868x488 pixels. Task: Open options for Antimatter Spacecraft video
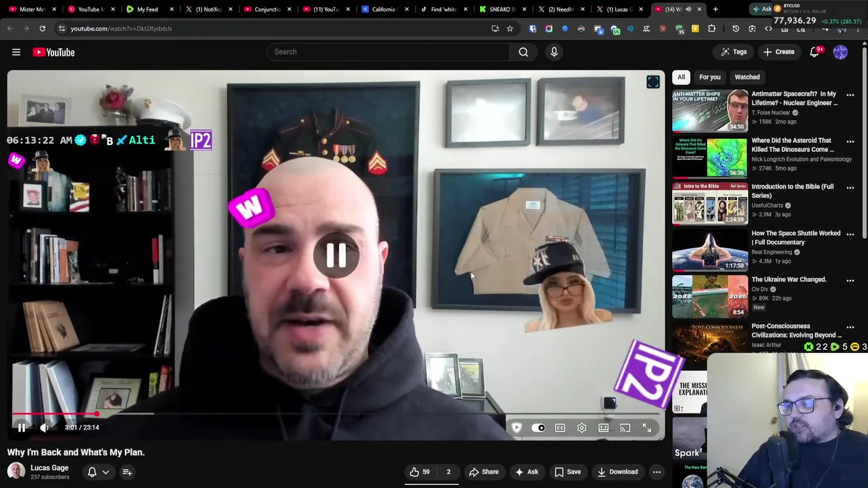850,96
